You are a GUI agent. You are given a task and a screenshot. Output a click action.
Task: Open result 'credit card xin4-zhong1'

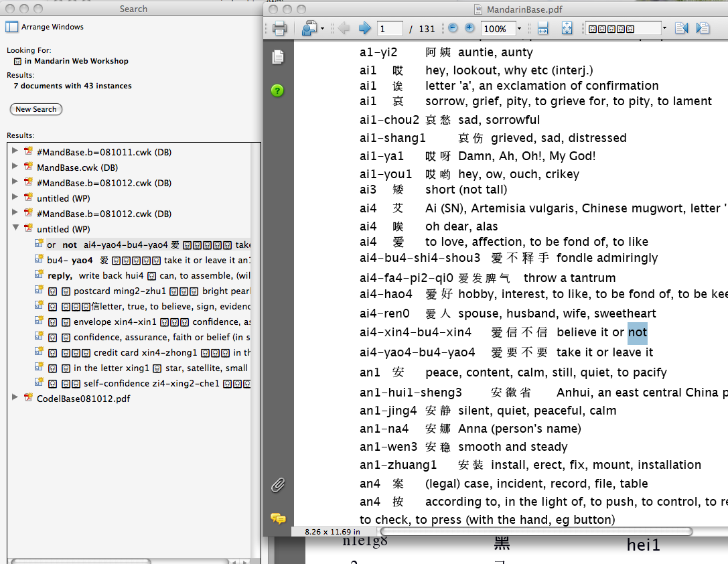[x=149, y=352]
